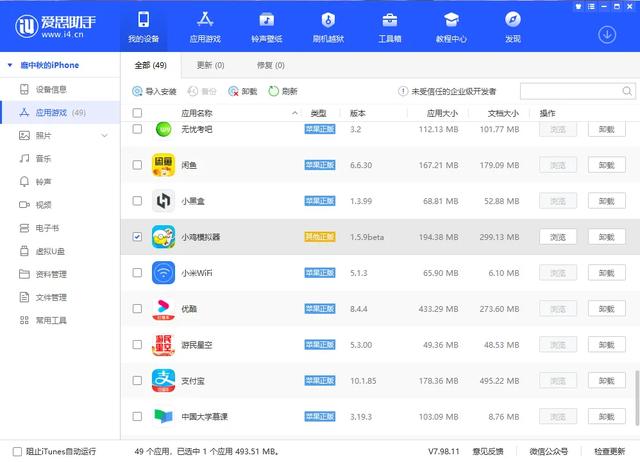Open 设备信息 in the sidebar
The image size is (640, 462).
pyautogui.click(x=60, y=89)
